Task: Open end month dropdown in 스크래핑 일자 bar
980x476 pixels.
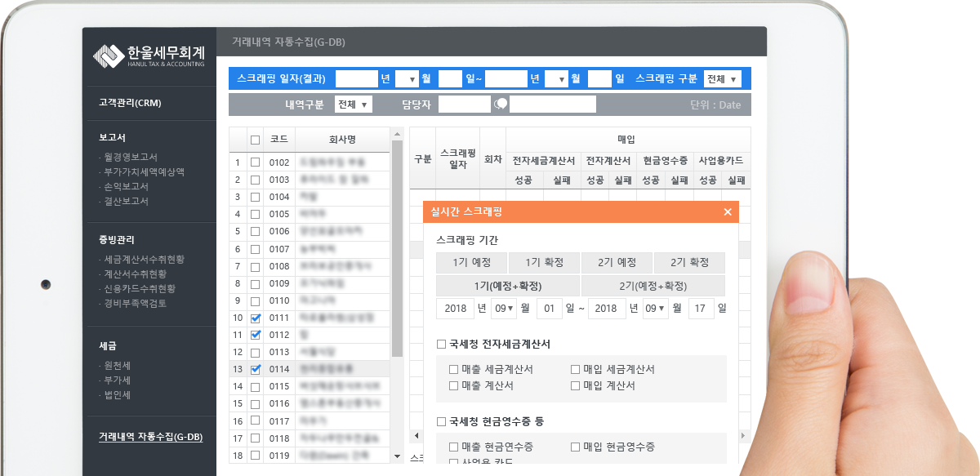Action: click(x=556, y=79)
